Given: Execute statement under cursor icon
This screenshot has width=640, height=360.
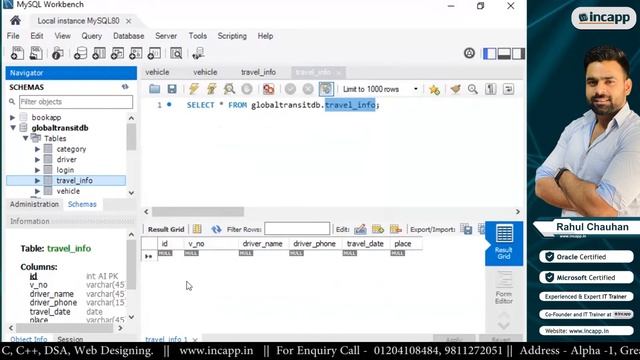Looking at the screenshot, I should [211, 89].
